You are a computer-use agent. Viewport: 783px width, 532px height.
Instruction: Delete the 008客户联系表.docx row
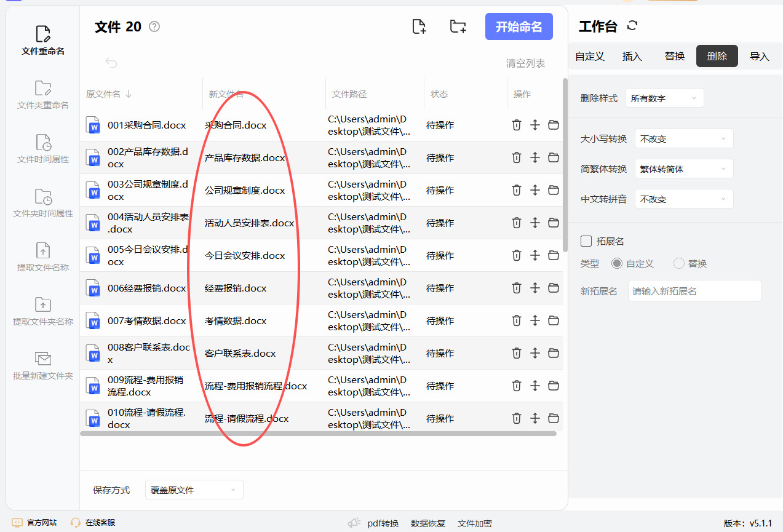click(x=517, y=353)
